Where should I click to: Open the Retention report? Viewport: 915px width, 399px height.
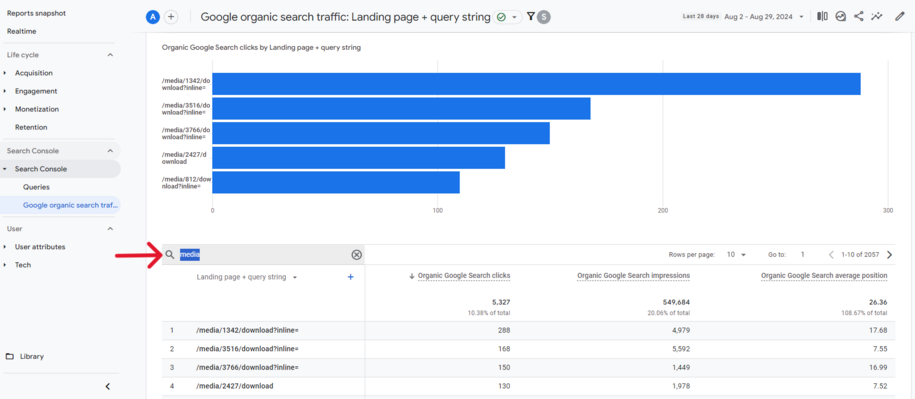31,127
